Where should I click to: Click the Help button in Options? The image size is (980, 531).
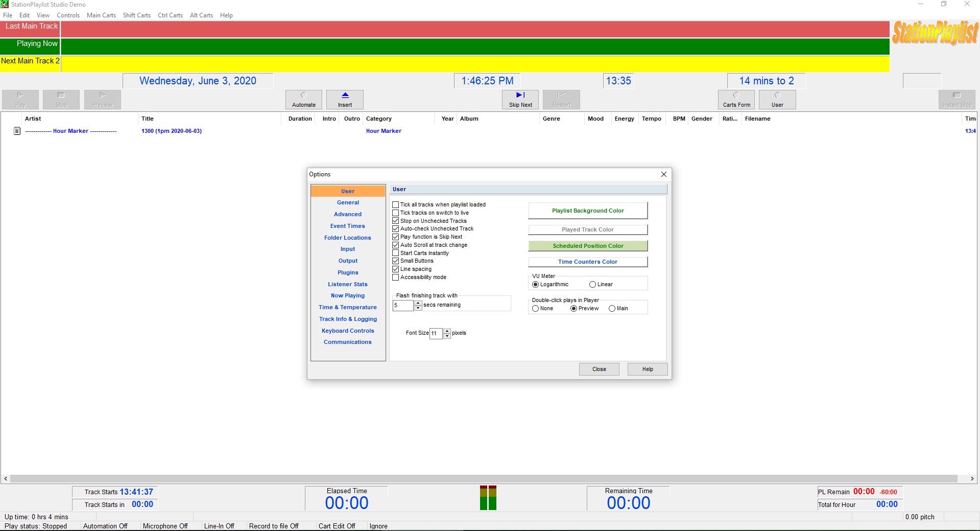[647, 369]
